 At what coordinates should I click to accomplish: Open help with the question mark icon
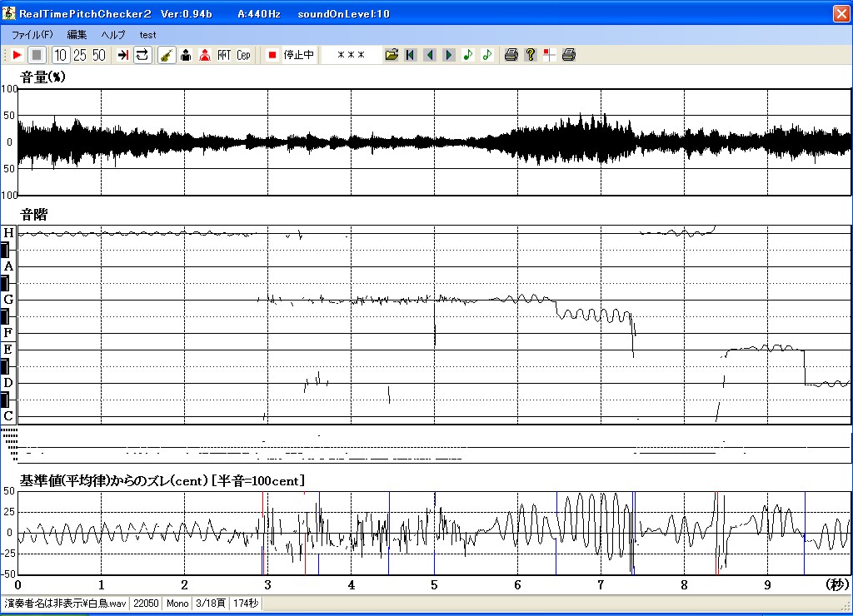click(x=531, y=55)
